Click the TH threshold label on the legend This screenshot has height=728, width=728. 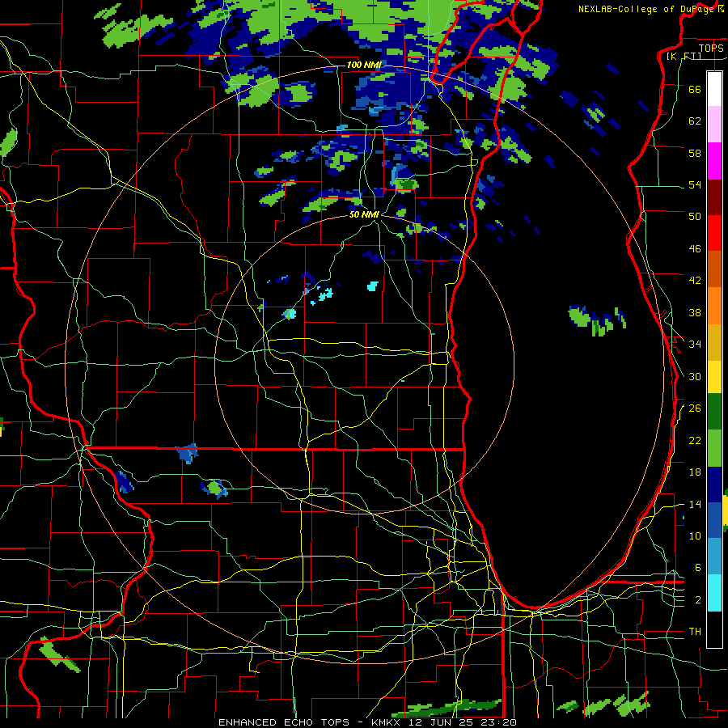point(695,632)
